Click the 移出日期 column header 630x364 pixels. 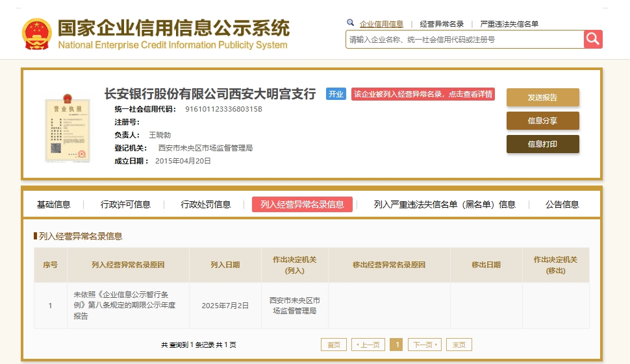pyautogui.click(x=486, y=265)
